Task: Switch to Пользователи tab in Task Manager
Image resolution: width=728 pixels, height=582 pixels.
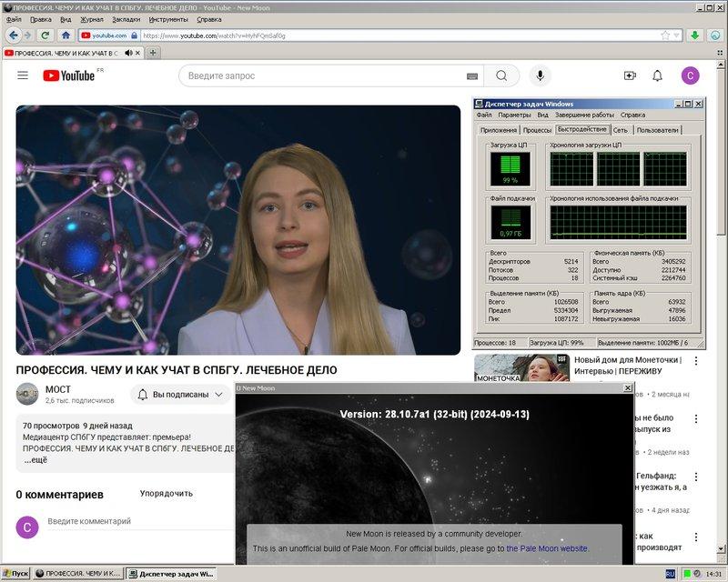Action: tap(657, 130)
